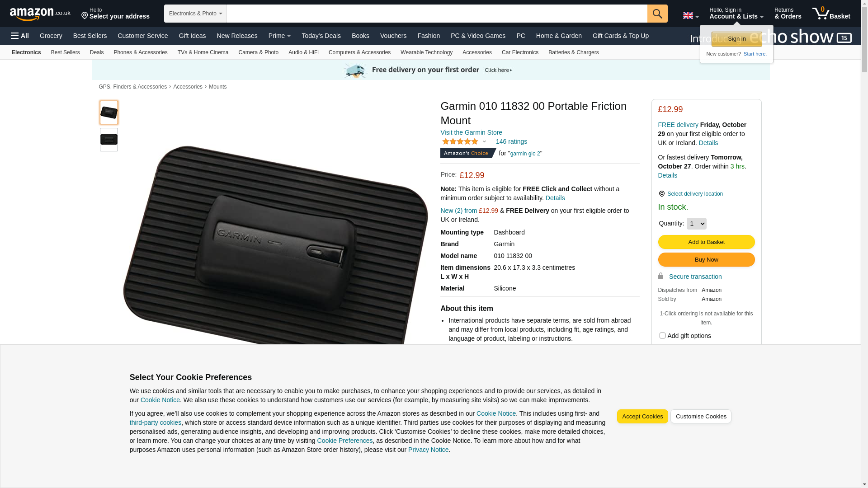Viewport: 868px width, 488px height.
Task: Click the orange search magnifier button
Action: click(657, 14)
